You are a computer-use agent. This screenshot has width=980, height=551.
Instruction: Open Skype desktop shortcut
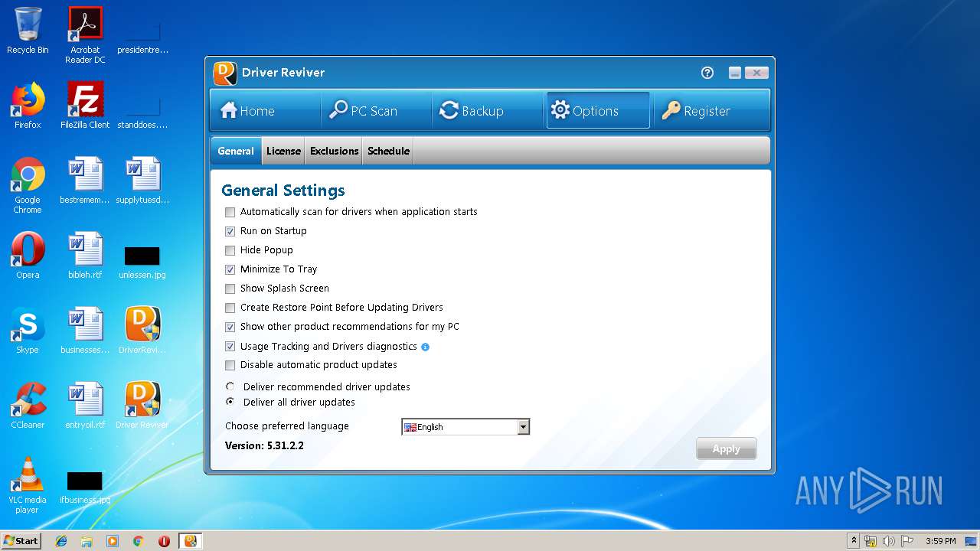(x=28, y=331)
